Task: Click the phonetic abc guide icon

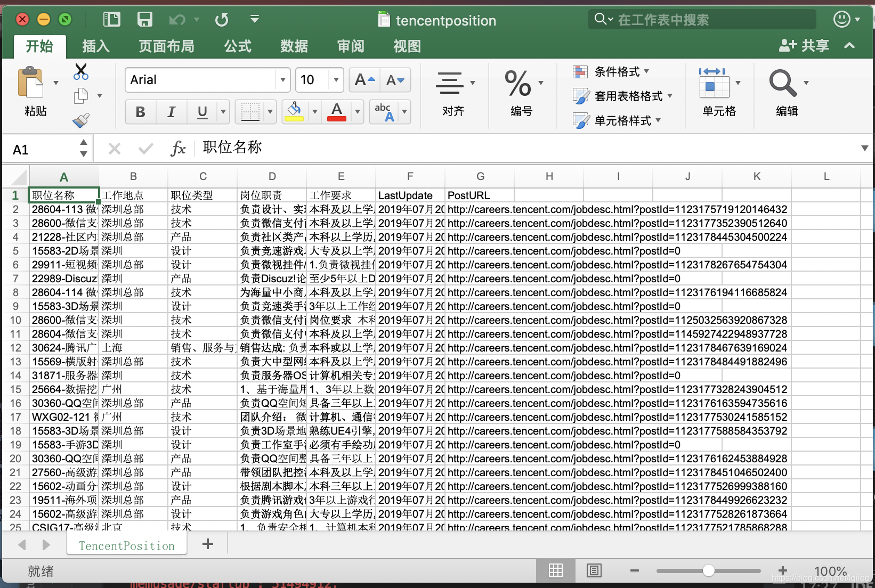Action: point(385,112)
